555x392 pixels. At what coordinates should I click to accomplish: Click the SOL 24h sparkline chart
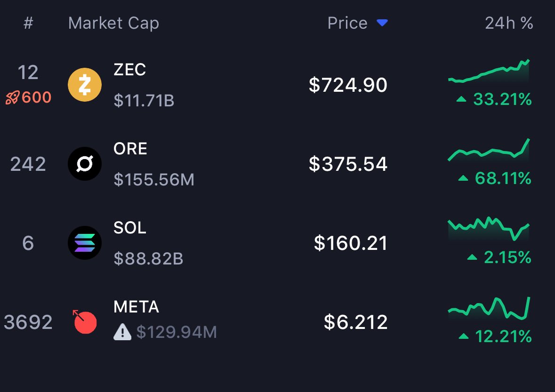(489, 228)
